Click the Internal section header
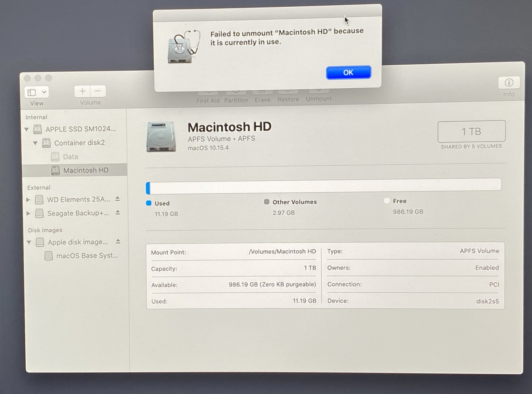 (36, 117)
